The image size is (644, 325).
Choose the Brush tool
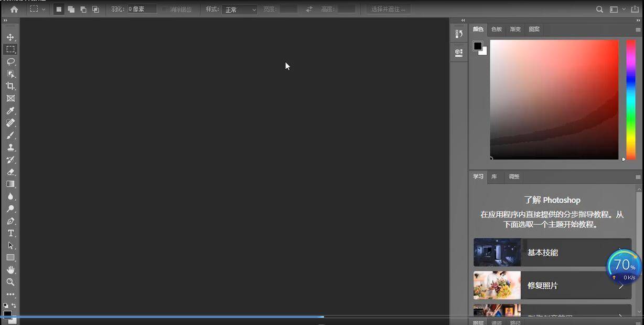10,135
